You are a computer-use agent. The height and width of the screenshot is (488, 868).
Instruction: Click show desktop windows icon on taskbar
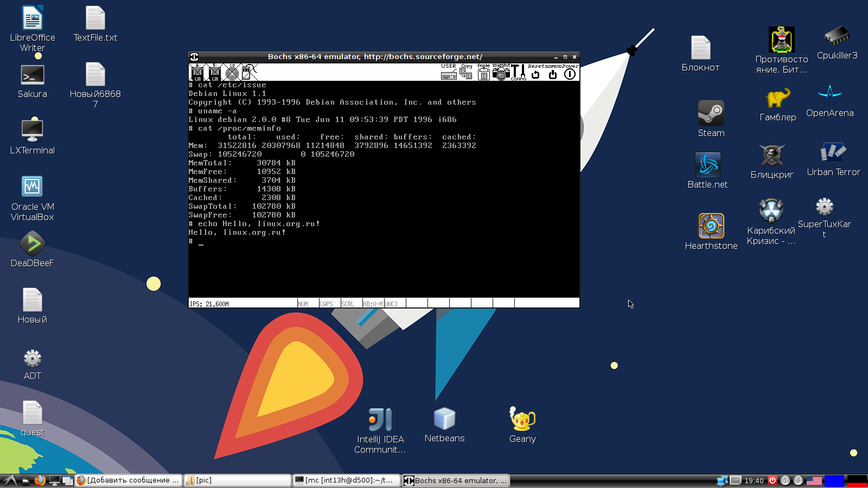(67, 480)
